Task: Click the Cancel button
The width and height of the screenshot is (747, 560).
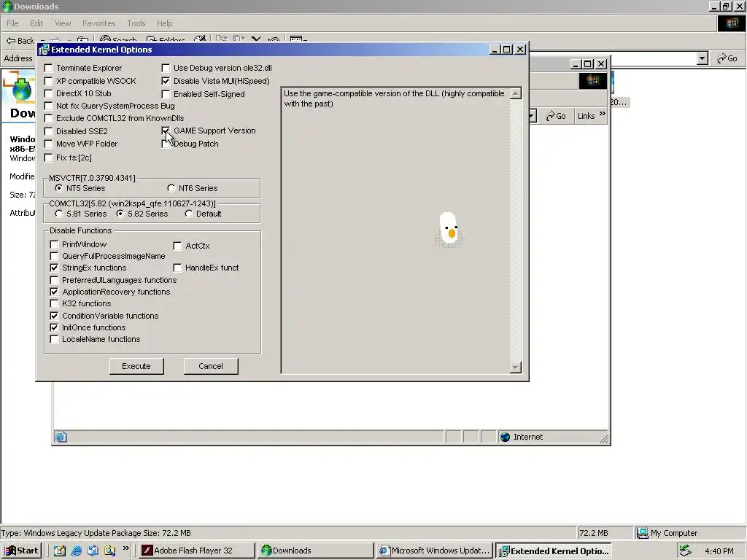Action: click(211, 366)
